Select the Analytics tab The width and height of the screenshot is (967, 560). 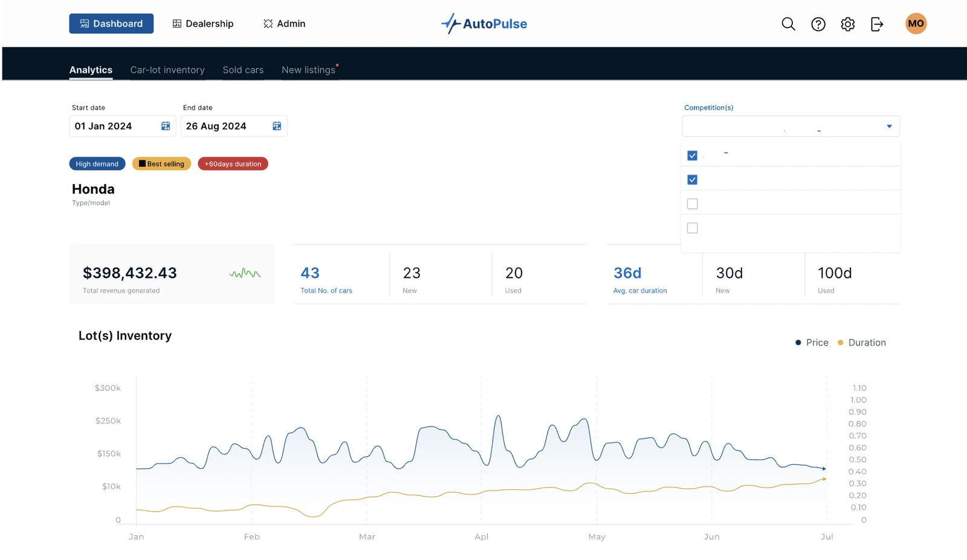coord(91,69)
